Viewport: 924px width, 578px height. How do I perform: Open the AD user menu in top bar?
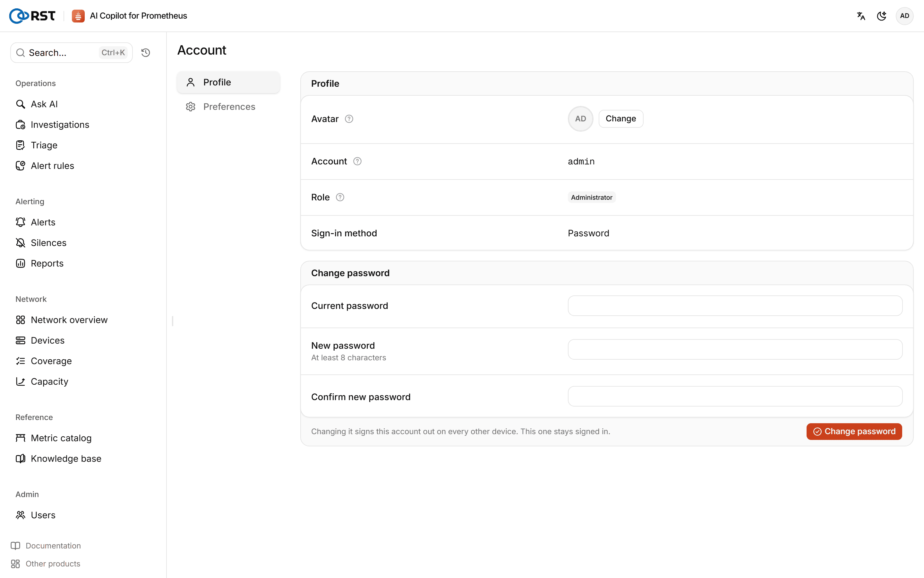point(904,16)
